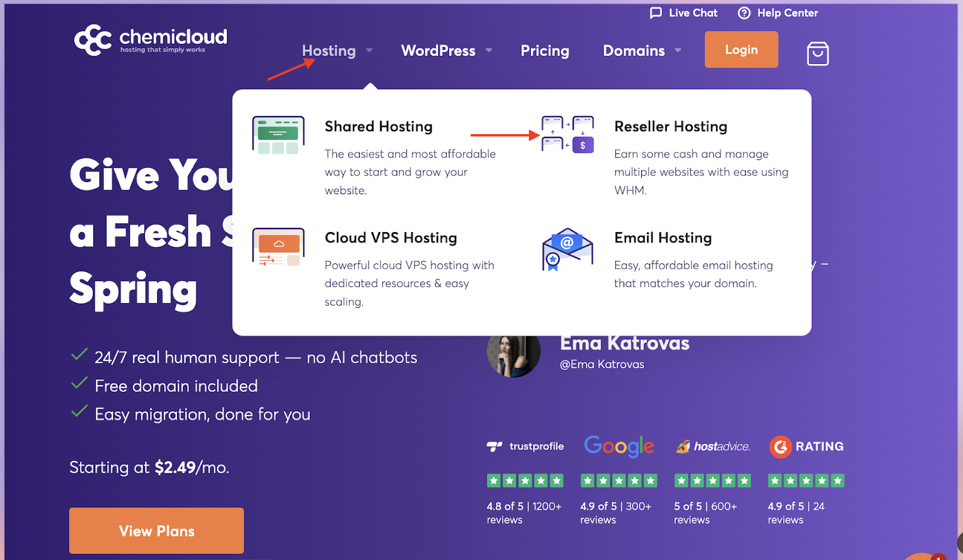The height and width of the screenshot is (560, 963).
Task: Click the Shared Hosting description text
Action: [410, 172]
